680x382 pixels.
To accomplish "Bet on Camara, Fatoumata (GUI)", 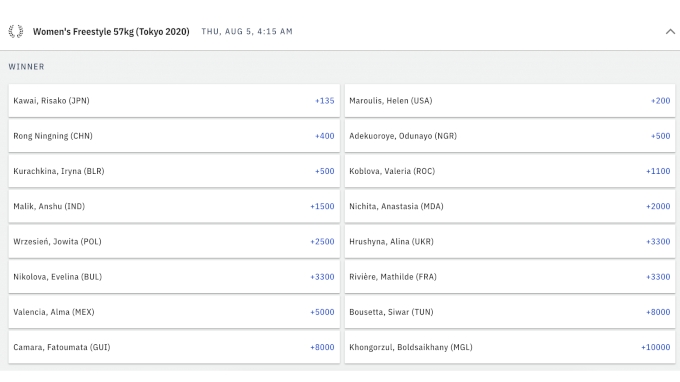I will [x=174, y=347].
